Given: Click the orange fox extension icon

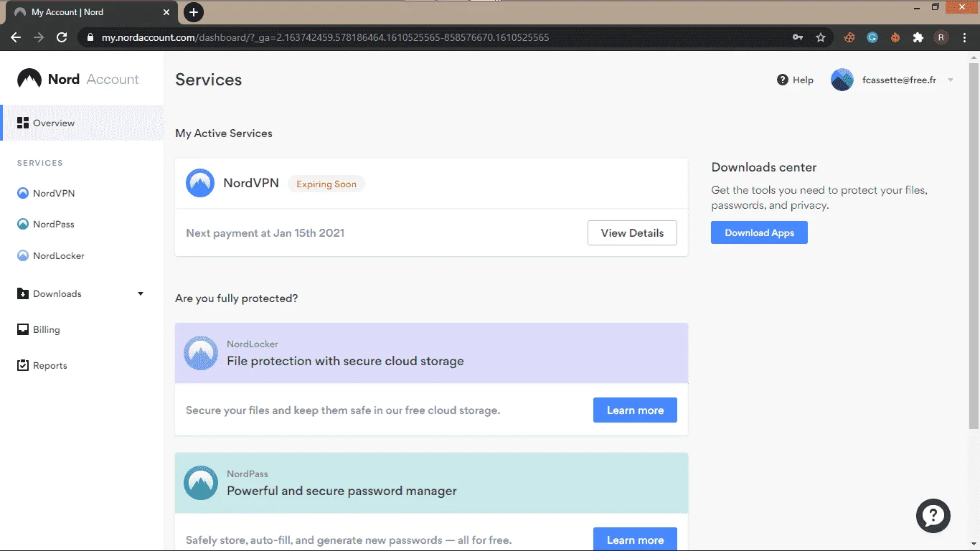Looking at the screenshot, I should (x=895, y=37).
